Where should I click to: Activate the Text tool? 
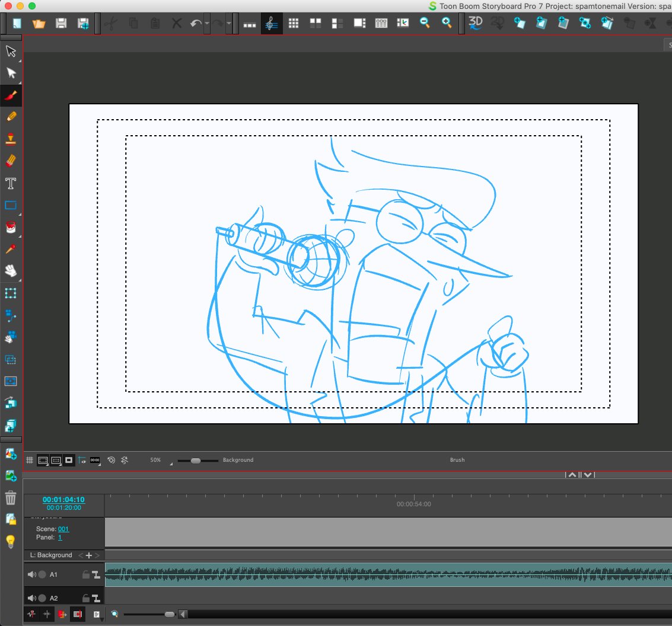[11, 183]
